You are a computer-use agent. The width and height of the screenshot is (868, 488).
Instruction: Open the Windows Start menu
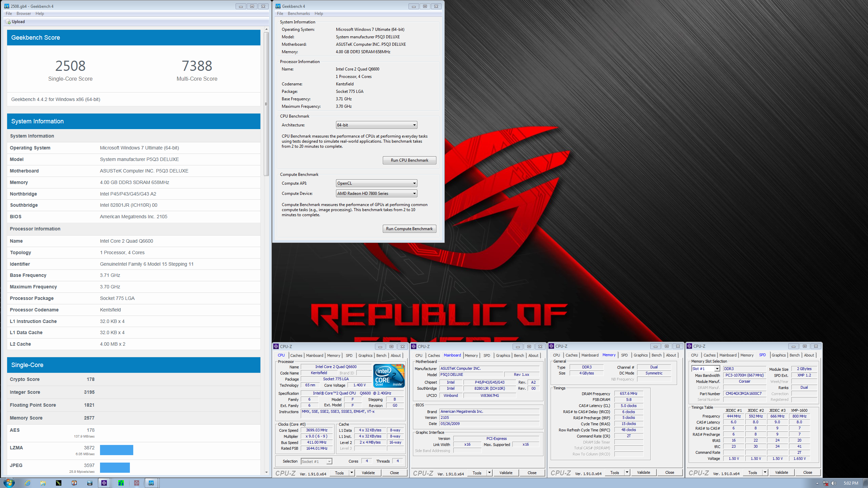tap(9, 483)
